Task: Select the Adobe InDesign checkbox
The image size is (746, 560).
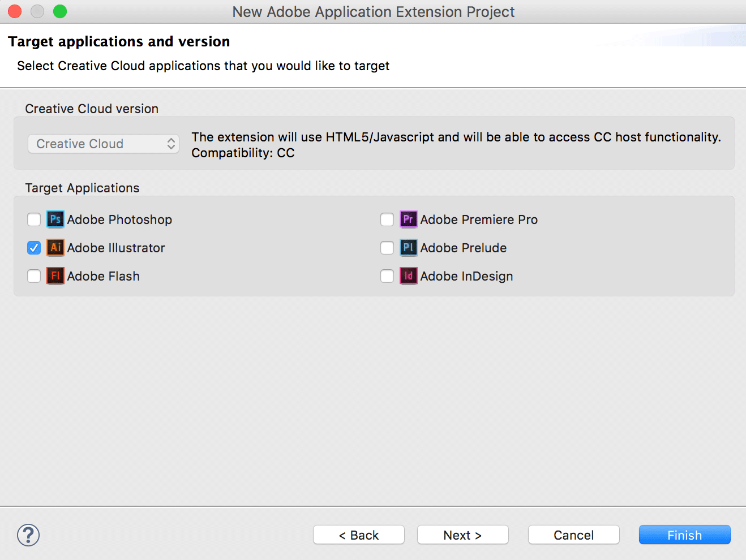Action: pyautogui.click(x=387, y=276)
